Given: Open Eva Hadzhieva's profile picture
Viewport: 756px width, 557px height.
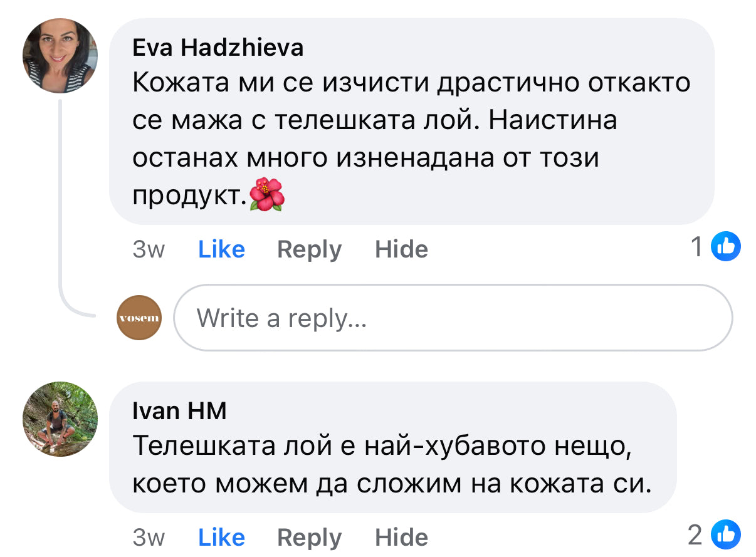Looking at the screenshot, I should click(60, 56).
